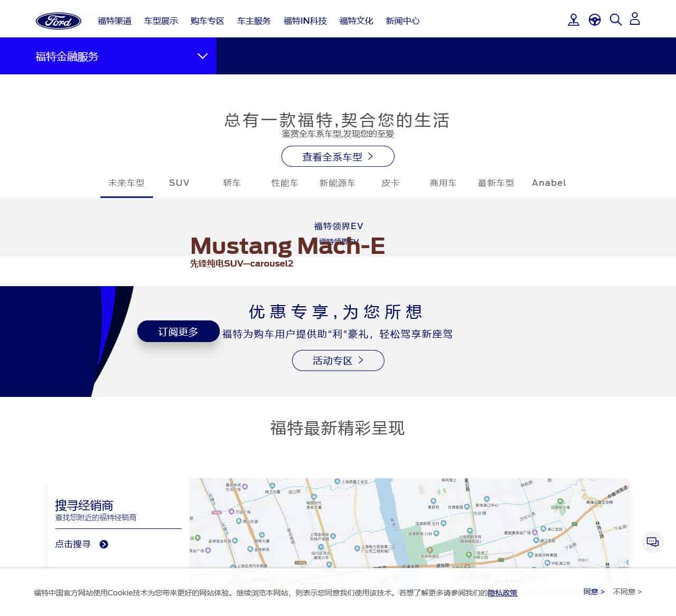This screenshot has width=676, height=616.
Task: Open the 福特文化 menu
Action: coord(356,21)
